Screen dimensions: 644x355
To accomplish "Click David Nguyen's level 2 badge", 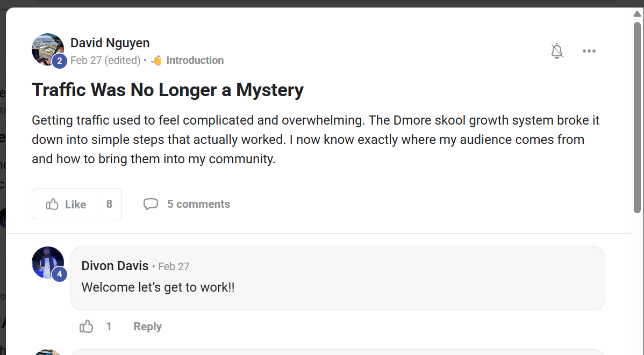I will point(59,61).
